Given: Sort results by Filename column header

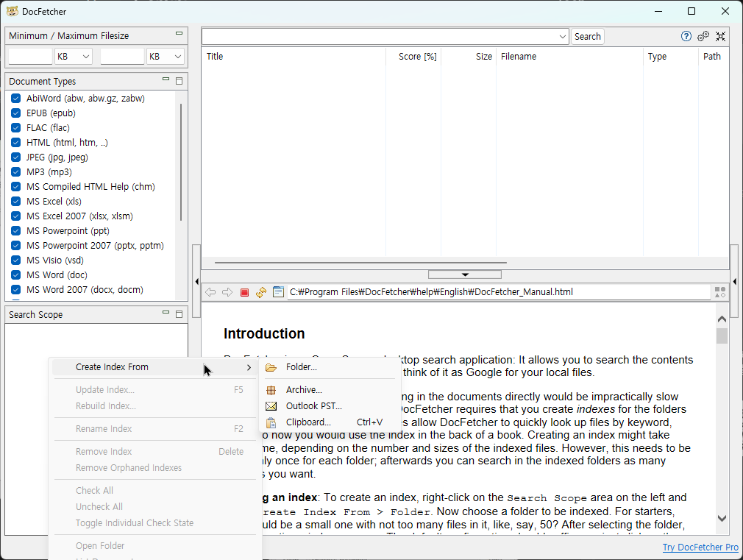Looking at the screenshot, I should (569, 57).
